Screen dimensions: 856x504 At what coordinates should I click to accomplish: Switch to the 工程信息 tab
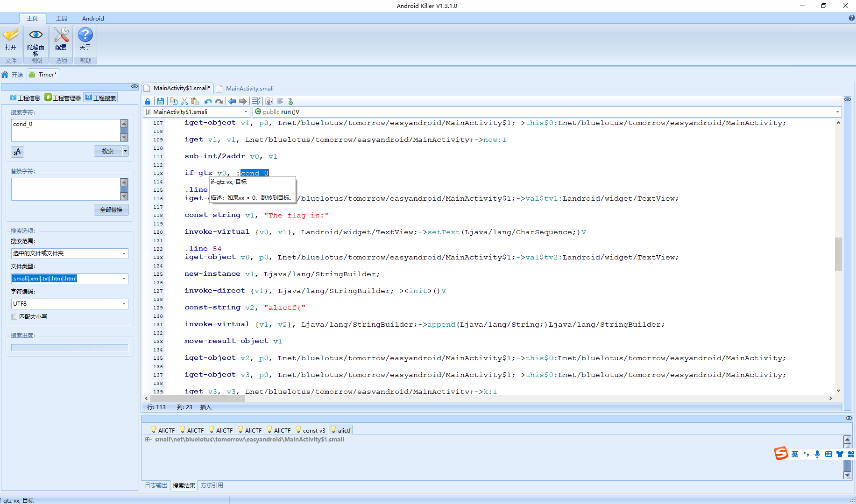coord(25,98)
